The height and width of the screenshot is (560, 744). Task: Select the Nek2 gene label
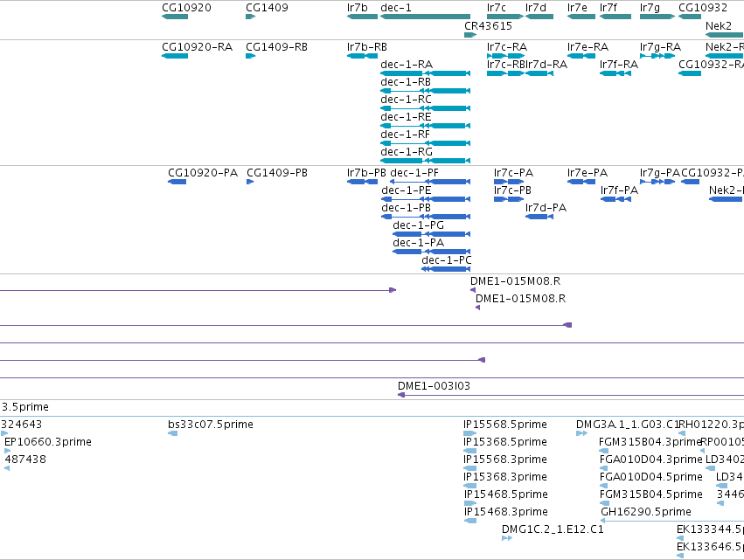719,25
